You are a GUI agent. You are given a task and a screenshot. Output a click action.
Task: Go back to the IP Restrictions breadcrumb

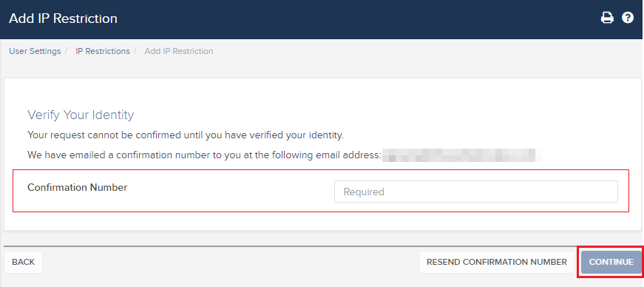coord(103,51)
